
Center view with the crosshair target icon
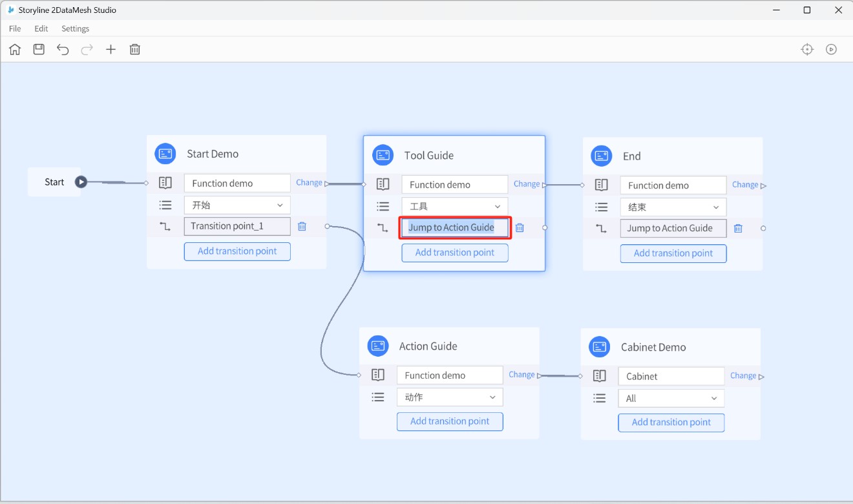(807, 49)
